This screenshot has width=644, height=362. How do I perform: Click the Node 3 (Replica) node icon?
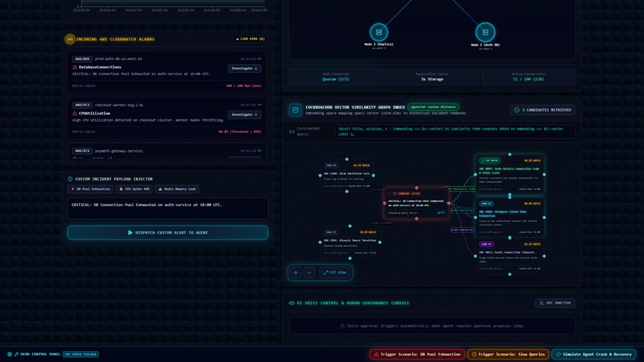(379, 32)
